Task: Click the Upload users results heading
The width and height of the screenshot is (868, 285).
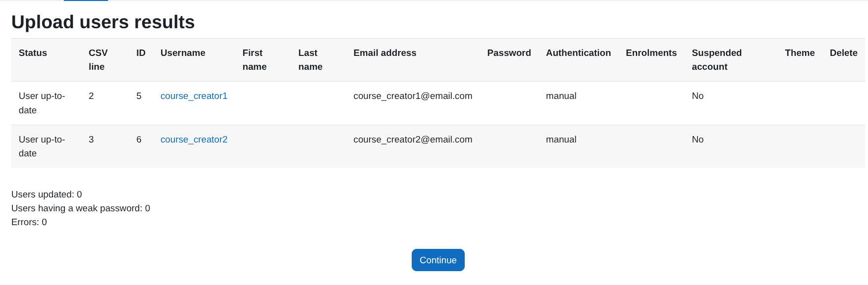Action: [103, 22]
